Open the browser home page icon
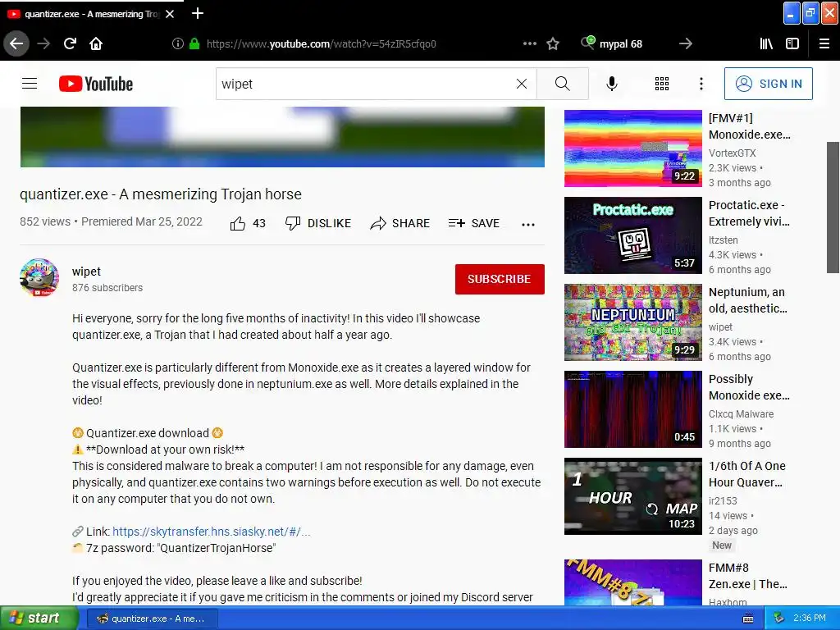The width and height of the screenshot is (840, 630). [x=96, y=44]
